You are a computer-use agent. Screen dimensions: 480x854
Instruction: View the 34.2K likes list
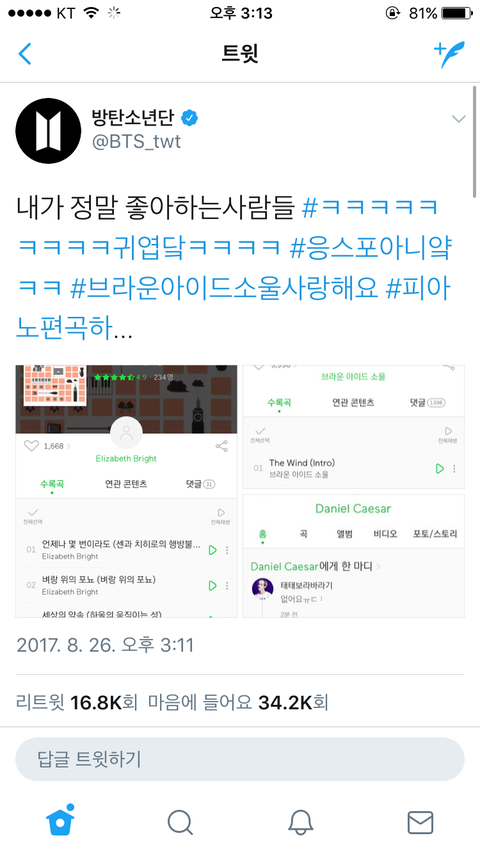[x=238, y=703]
